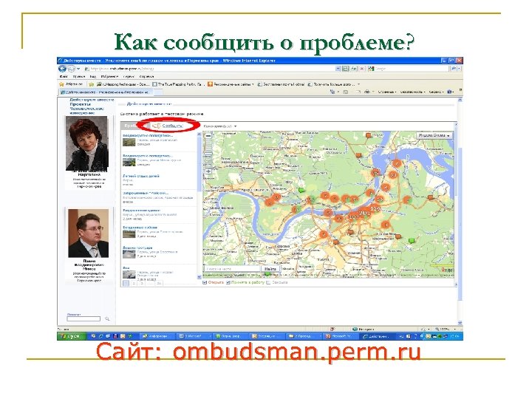Click the site search field in the left sidebar

click(83, 319)
